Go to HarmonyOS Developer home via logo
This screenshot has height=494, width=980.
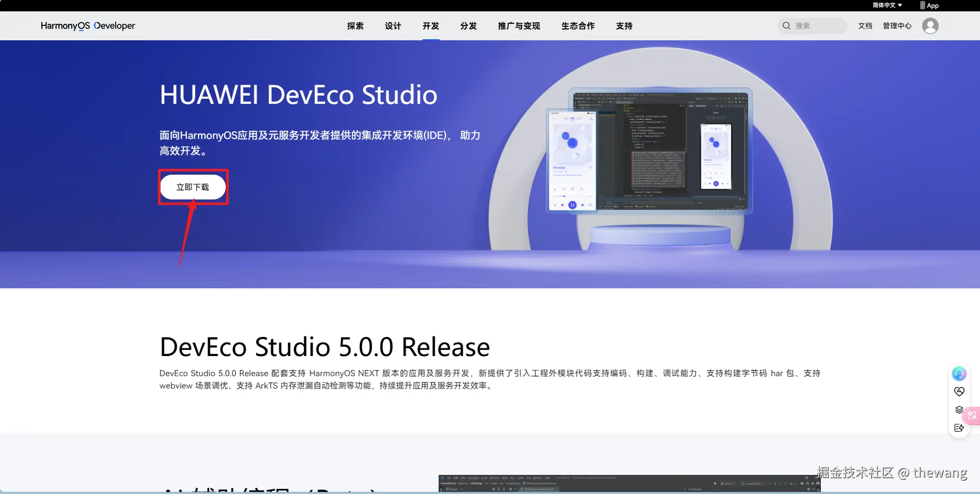click(x=88, y=26)
